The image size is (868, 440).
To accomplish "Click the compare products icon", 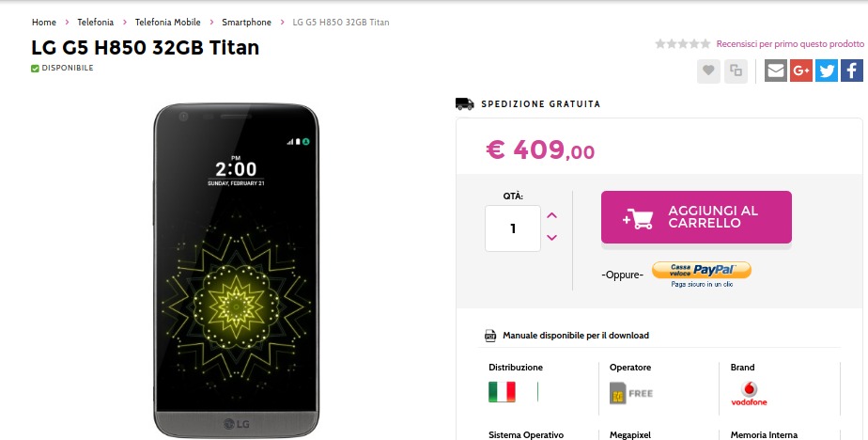I will [736, 71].
